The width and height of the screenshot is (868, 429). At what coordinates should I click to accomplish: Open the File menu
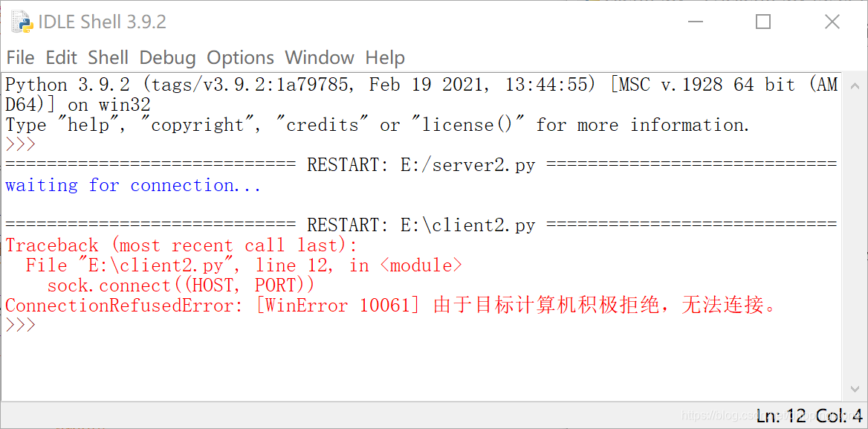point(20,57)
